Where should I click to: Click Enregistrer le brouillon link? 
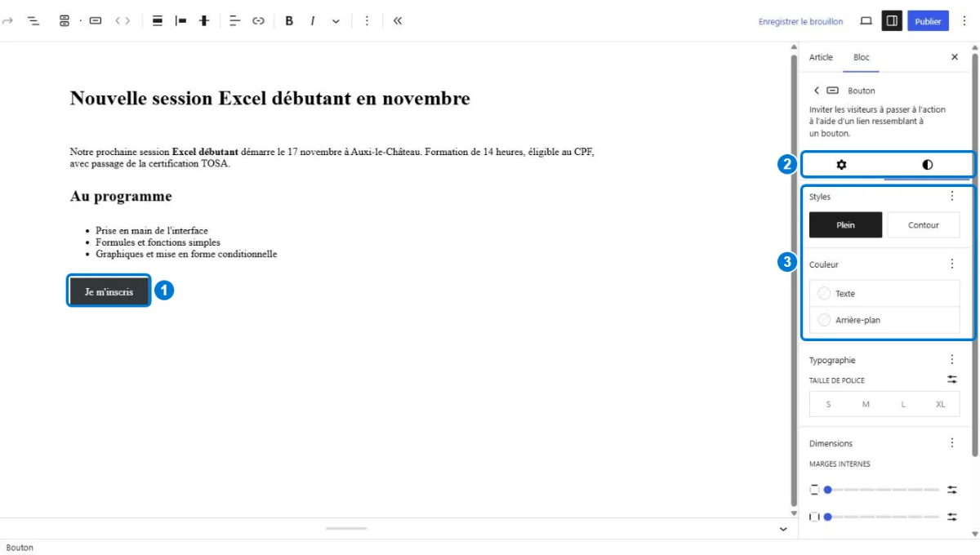tap(800, 22)
